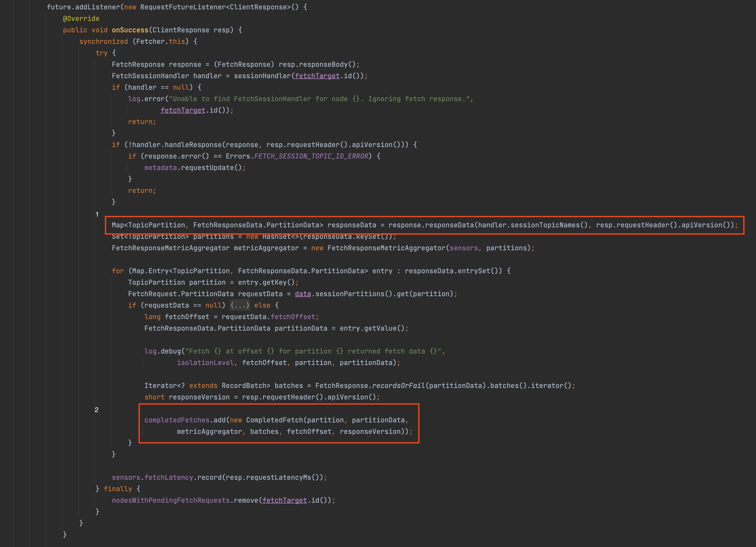Expand the folded {...} code block
Screen dimensions: 756x547
tap(240, 305)
